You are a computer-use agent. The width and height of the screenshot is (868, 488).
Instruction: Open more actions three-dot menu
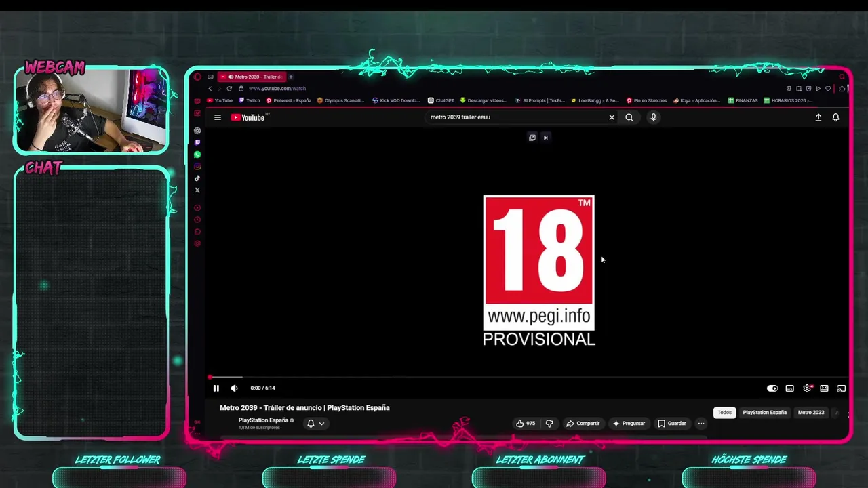701,424
